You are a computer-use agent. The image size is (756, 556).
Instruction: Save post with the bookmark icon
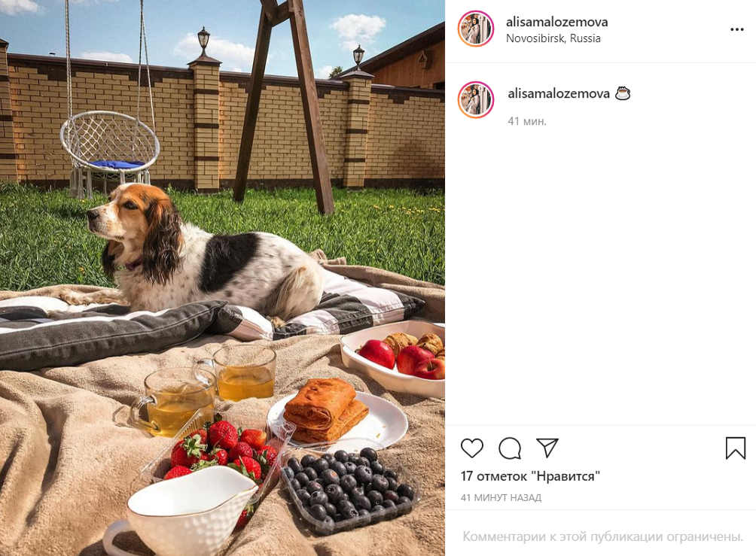coord(735,448)
